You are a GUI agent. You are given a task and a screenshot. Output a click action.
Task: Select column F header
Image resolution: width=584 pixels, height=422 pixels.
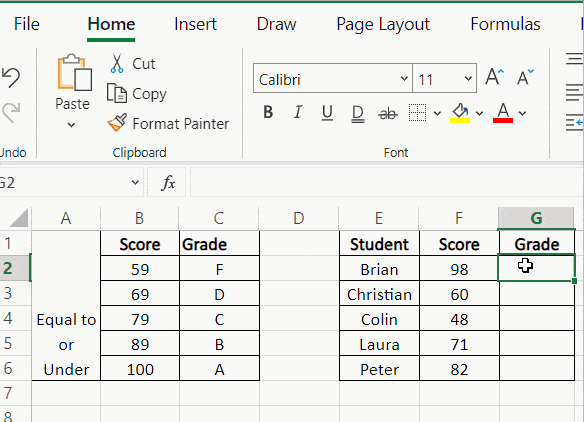[x=459, y=218]
